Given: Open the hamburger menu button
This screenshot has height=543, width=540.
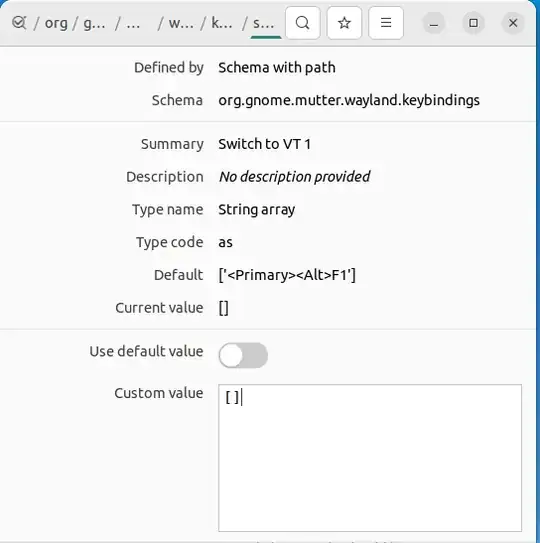Looking at the screenshot, I should click(x=386, y=23).
